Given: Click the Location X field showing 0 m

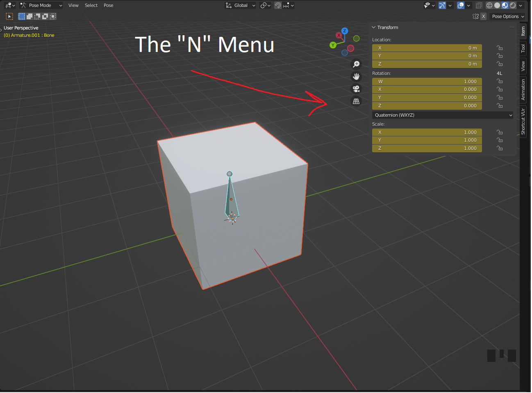Looking at the screenshot, I should 427,48.
